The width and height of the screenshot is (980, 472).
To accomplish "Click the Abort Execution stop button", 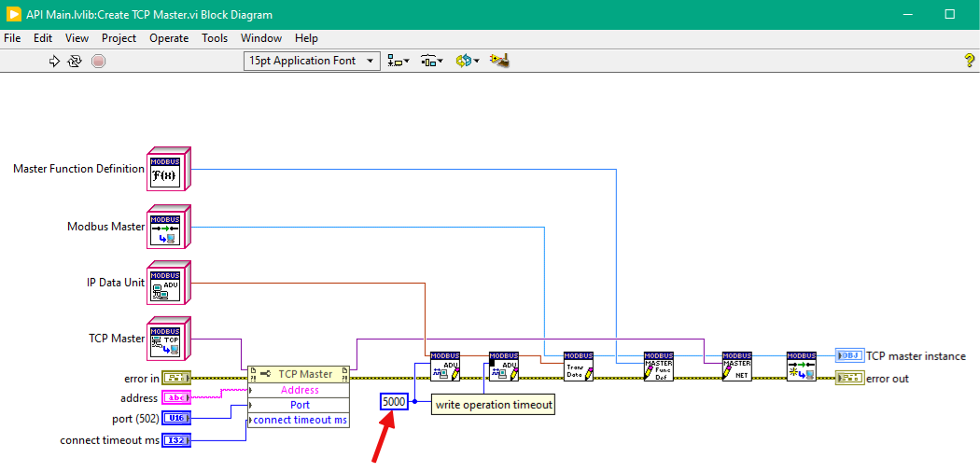I will 98,61.
